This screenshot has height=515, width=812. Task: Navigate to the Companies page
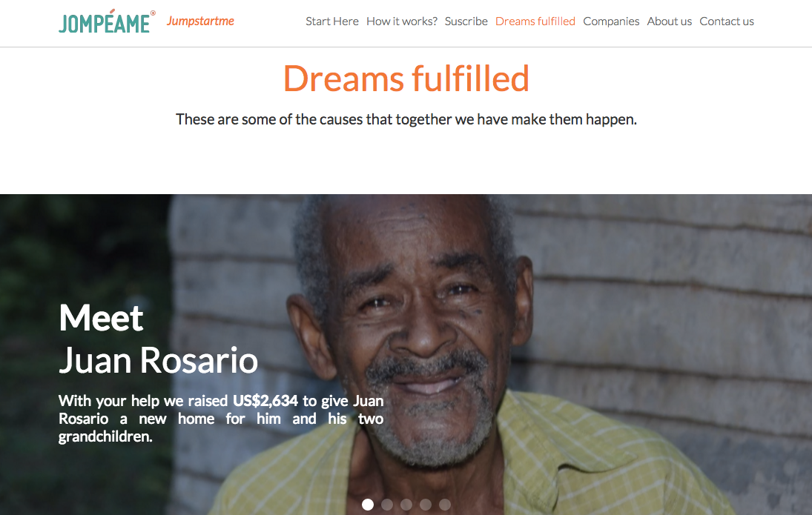click(611, 21)
